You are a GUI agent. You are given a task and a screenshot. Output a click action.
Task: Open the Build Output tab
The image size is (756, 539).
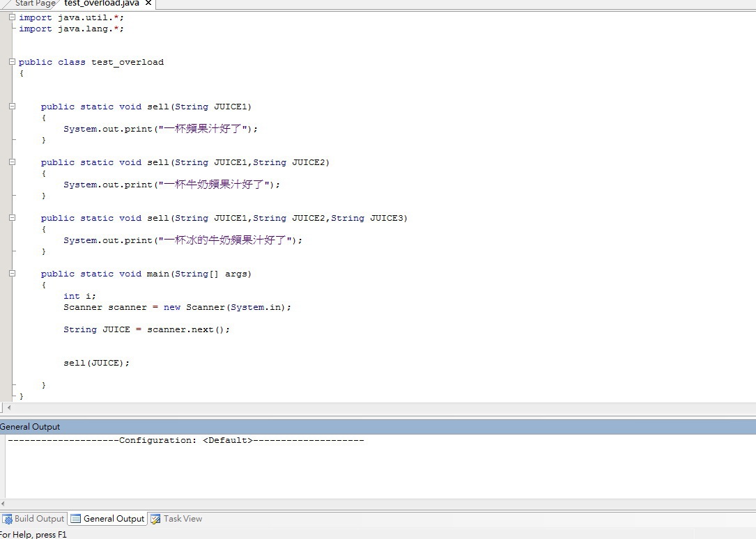point(33,519)
